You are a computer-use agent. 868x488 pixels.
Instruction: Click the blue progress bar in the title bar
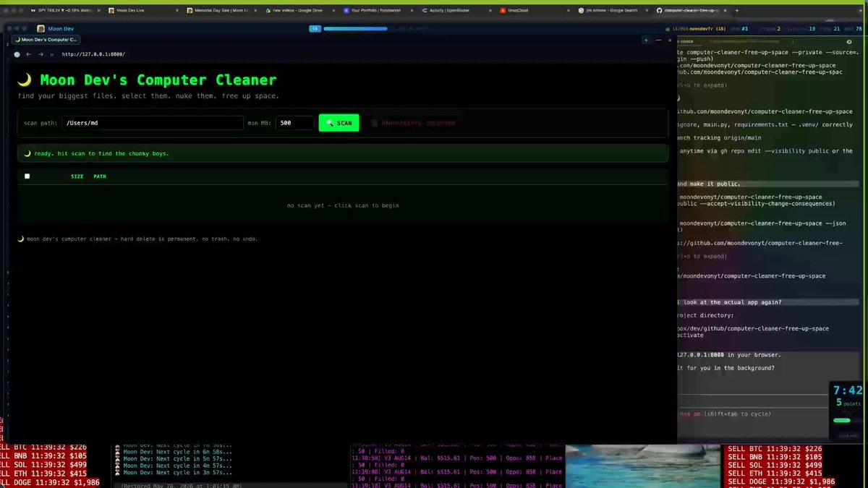pyautogui.click(x=355, y=28)
